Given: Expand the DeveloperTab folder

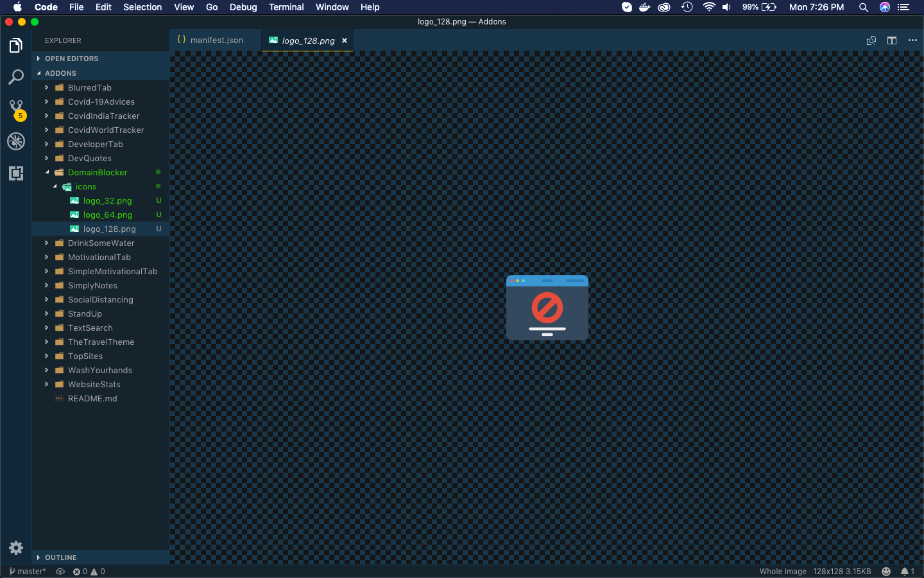Looking at the screenshot, I should [101, 144].
